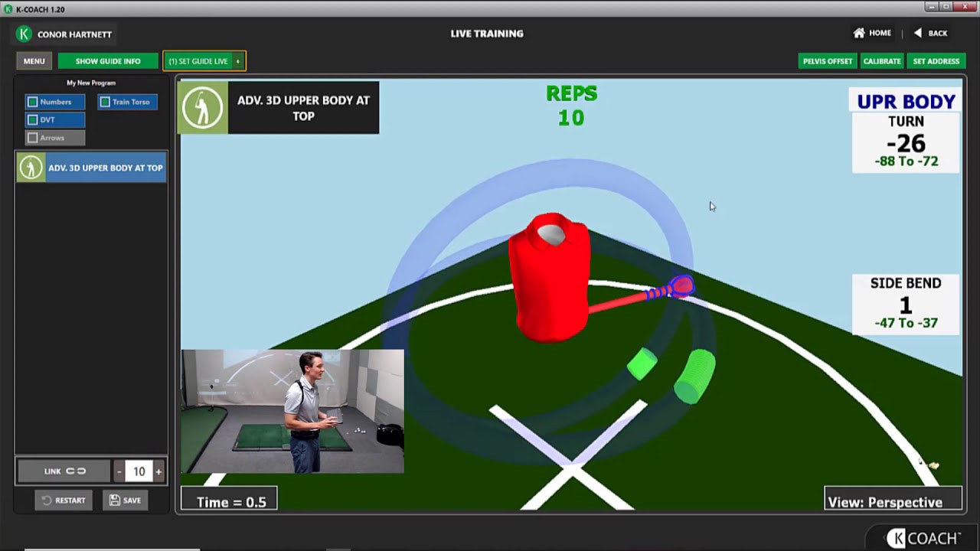Click the Restart circular arrow icon

[46, 500]
